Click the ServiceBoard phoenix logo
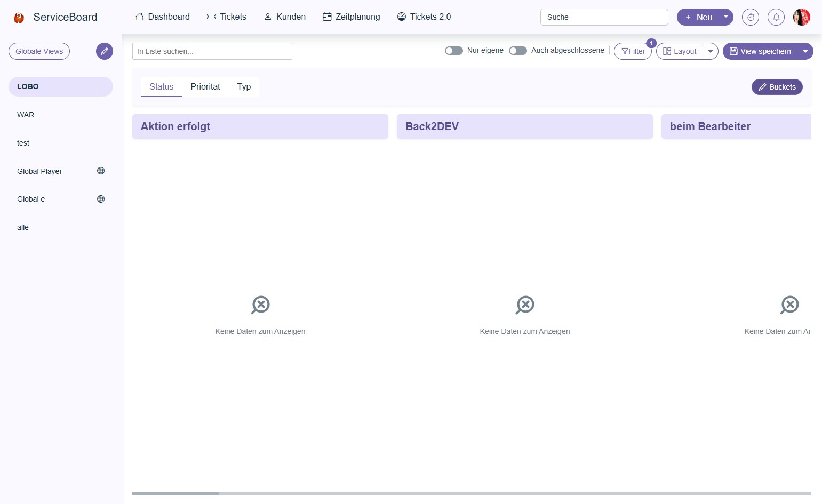822x504 pixels. click(19, 18)
